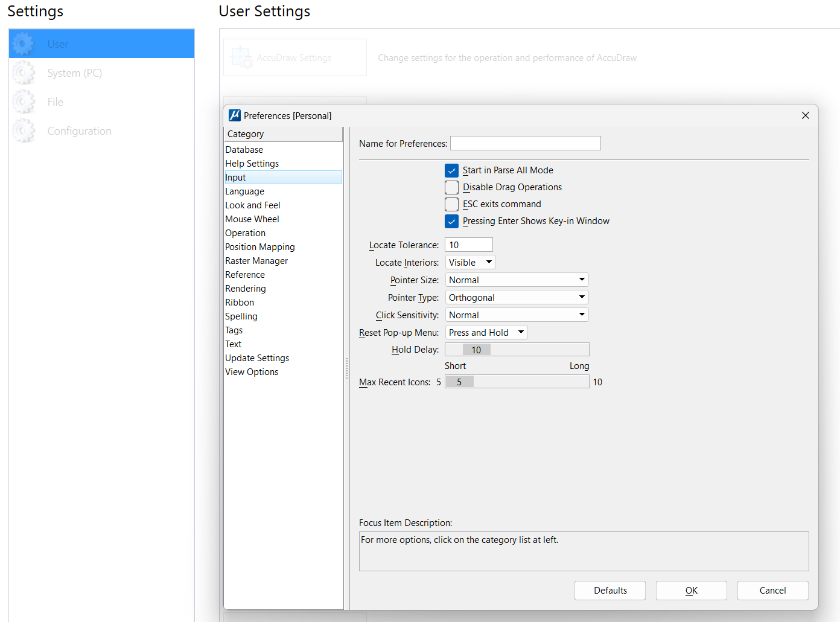Select Tags category
This screenshot has height=622, width=840.
click(x=283, y=330)
